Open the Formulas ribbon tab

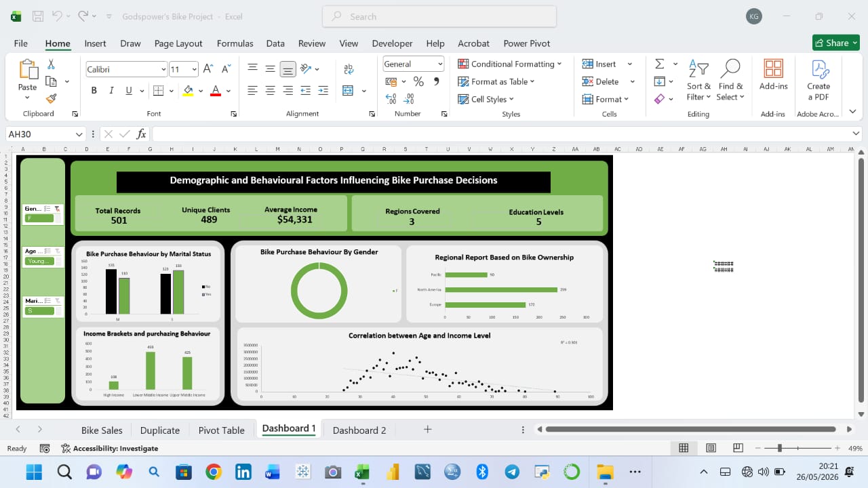(235, 43)
